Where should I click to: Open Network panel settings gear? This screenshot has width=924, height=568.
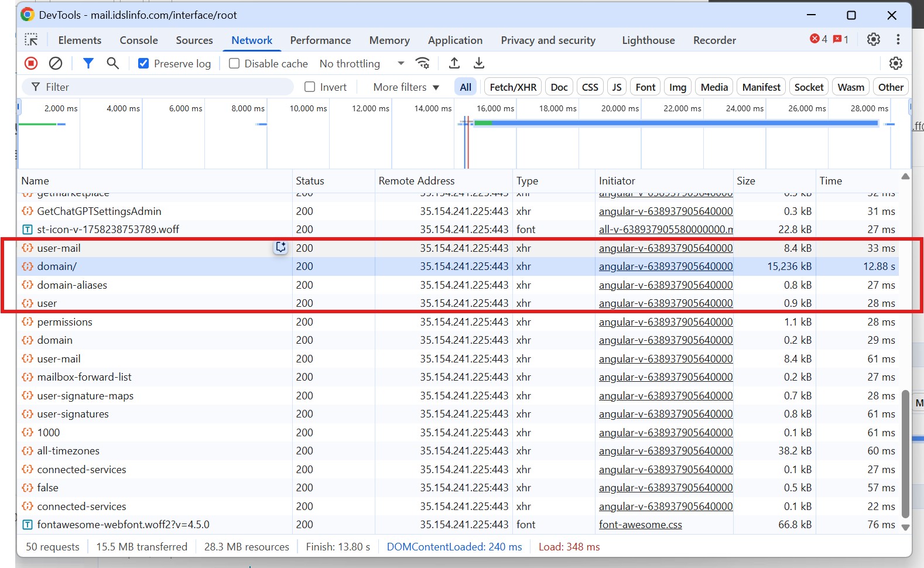click(895, 63)
